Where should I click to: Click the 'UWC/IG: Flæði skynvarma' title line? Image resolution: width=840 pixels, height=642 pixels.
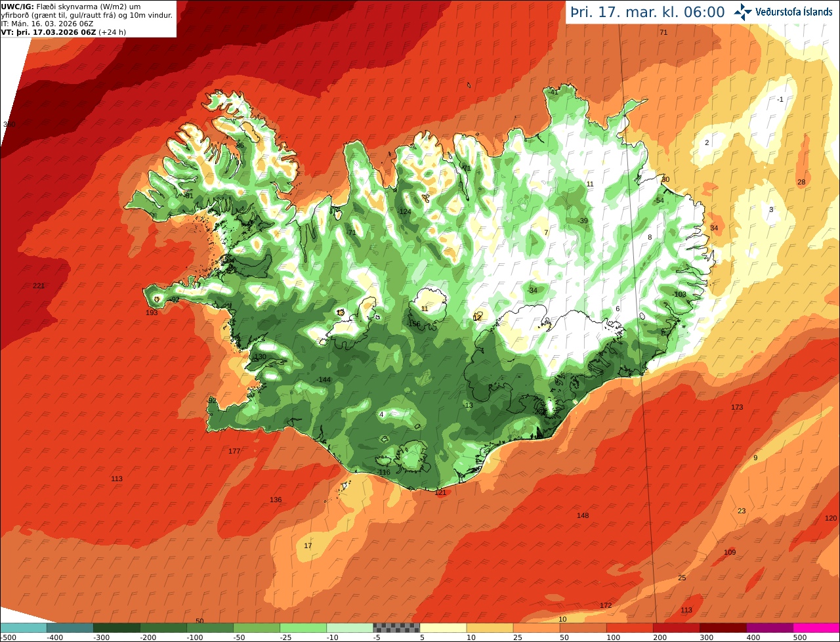(x=71, y=7)
